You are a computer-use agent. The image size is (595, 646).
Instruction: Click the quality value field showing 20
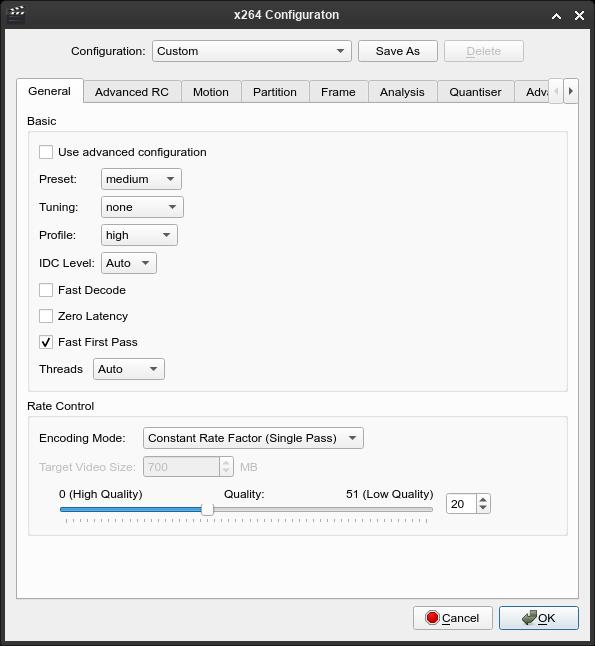pyautogui.click(x=461, y=504)
